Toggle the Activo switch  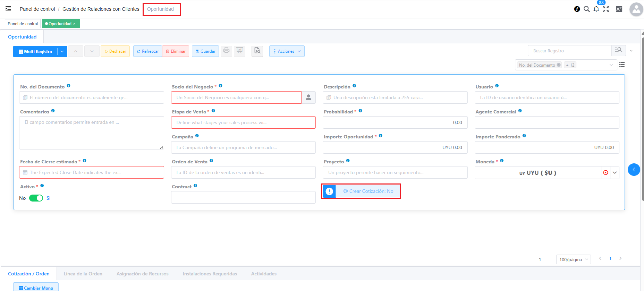(36, 198)
